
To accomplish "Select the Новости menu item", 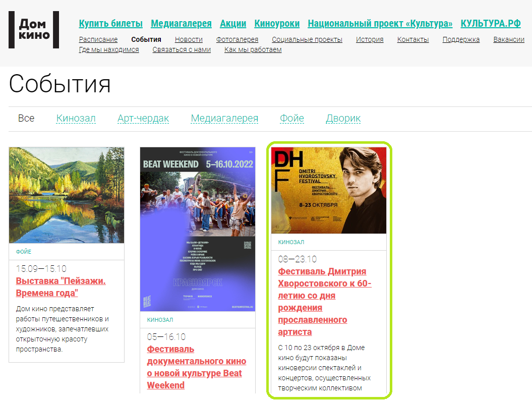I will (189, 39).
